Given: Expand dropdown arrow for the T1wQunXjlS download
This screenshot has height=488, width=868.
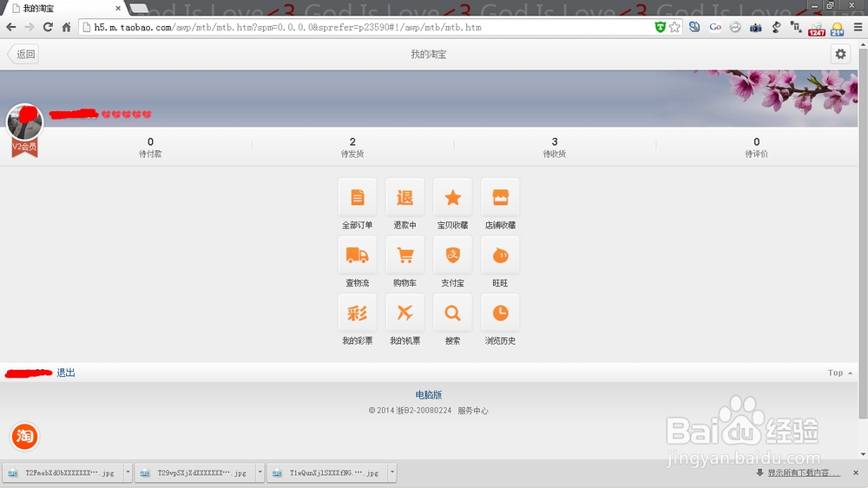Looking at the screenshot, I should pos(392,472).
